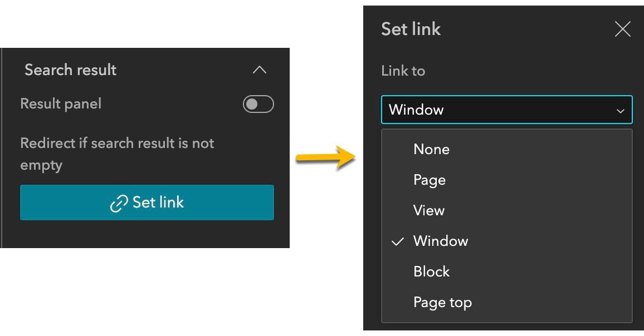Click the Search result panel header

pyautogui.click(x=70, y=70)
